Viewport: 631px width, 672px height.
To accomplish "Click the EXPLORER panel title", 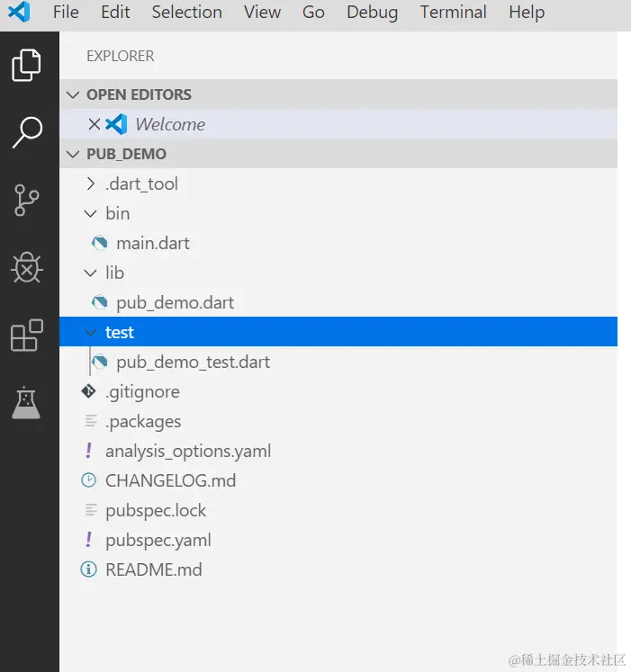I will pos(120,56).
